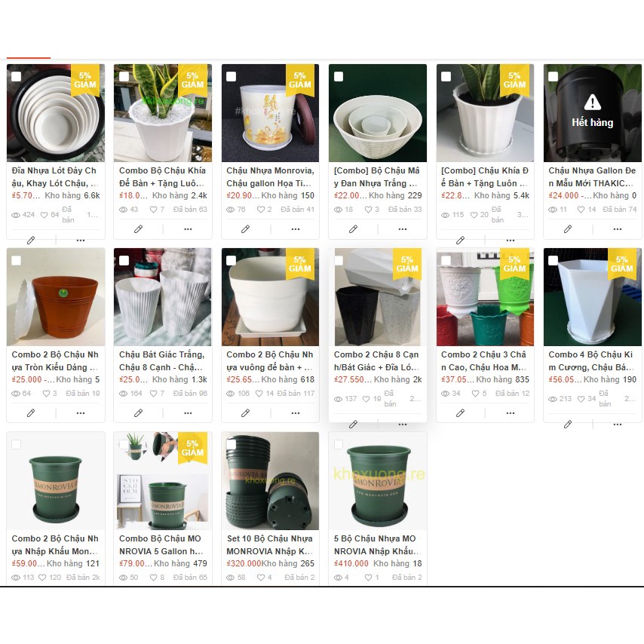Image resolution: width=644 pixels, height=644 pixels.
Task: Check the Set 10 Bộ Chậu Nhựa MONROVIA box
Action: click(232, 444)
